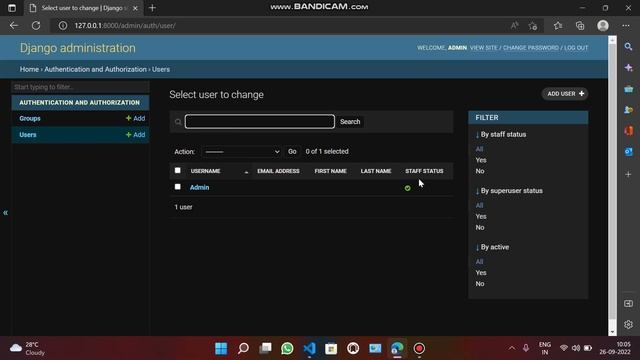Open a new browser tab
Viewport: 640px width, 360px height.
coord(152,8)
